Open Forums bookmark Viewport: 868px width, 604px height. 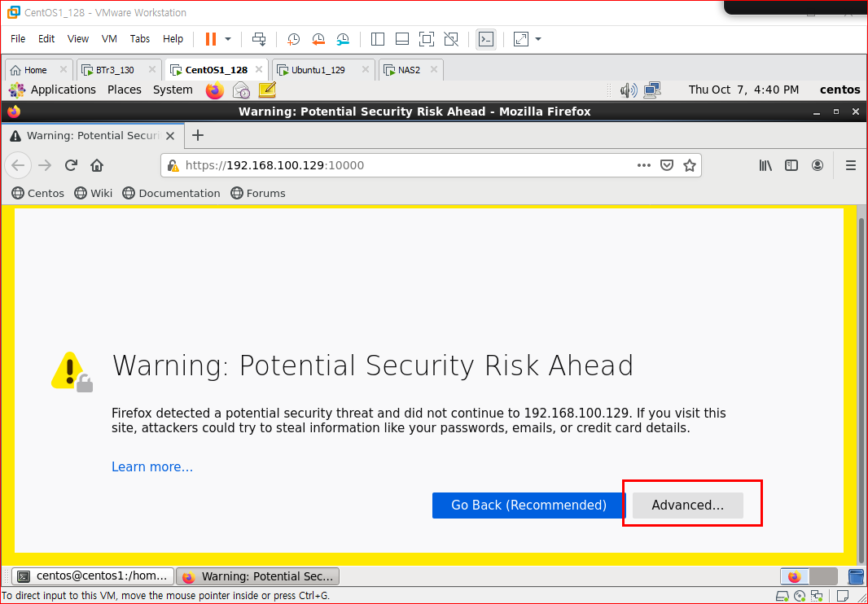258,193
